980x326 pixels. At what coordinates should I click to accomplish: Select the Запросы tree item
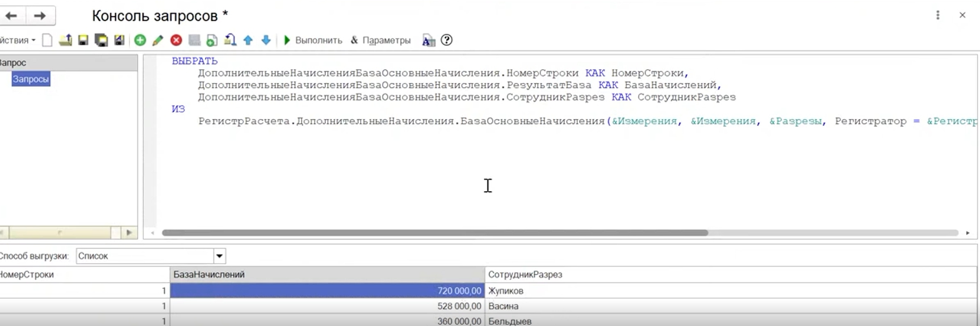pyautogui.click(x=31, y=79)
